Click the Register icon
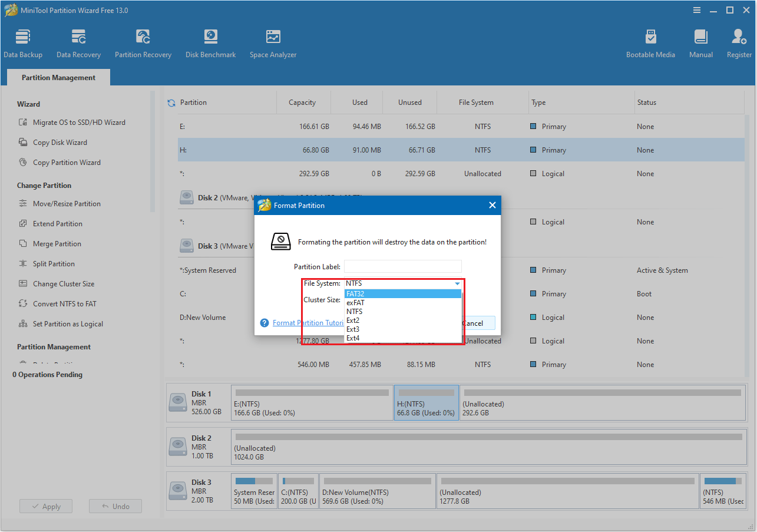The height and width of the screenshot is (532, 757). coord(739,41)
